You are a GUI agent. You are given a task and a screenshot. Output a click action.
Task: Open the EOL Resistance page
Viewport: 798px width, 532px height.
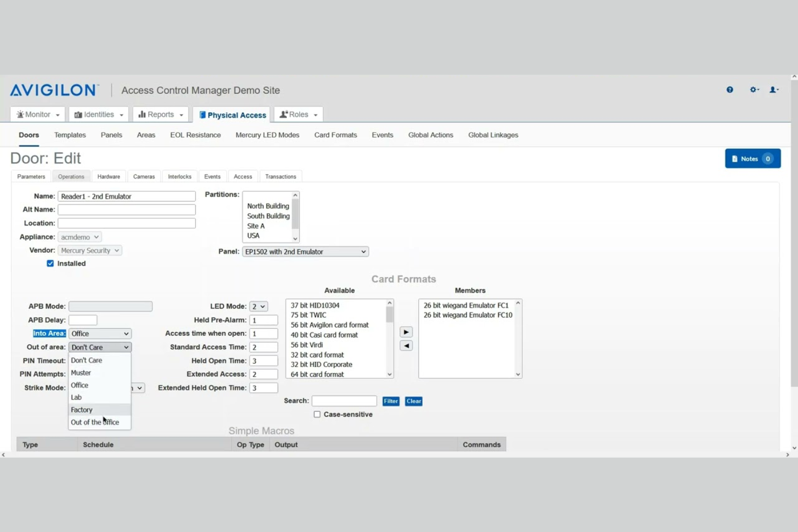click(196, 135)
